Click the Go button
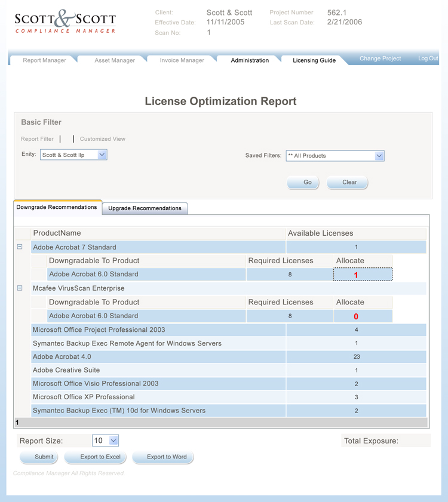This screenshot has height=502, width=448. click(x=303, y=182)
